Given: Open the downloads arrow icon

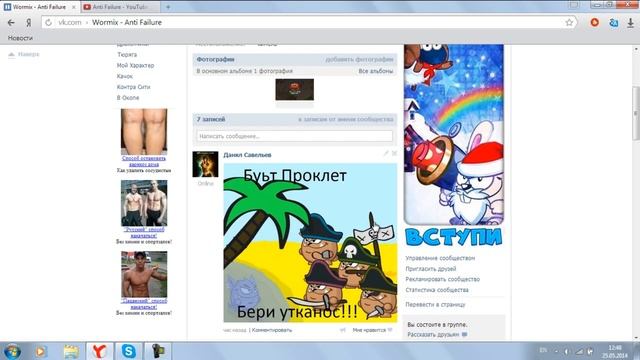Looking at the screenshot, I should coord(630,23).
